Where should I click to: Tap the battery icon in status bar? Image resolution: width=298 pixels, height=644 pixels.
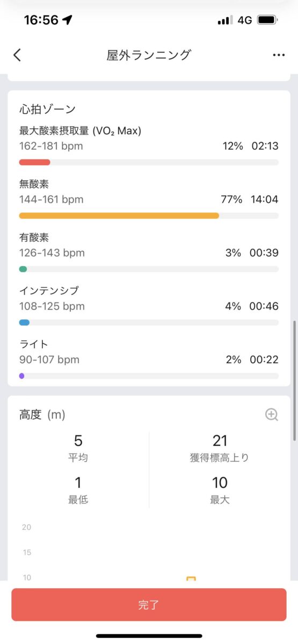[x=267, y=20]
